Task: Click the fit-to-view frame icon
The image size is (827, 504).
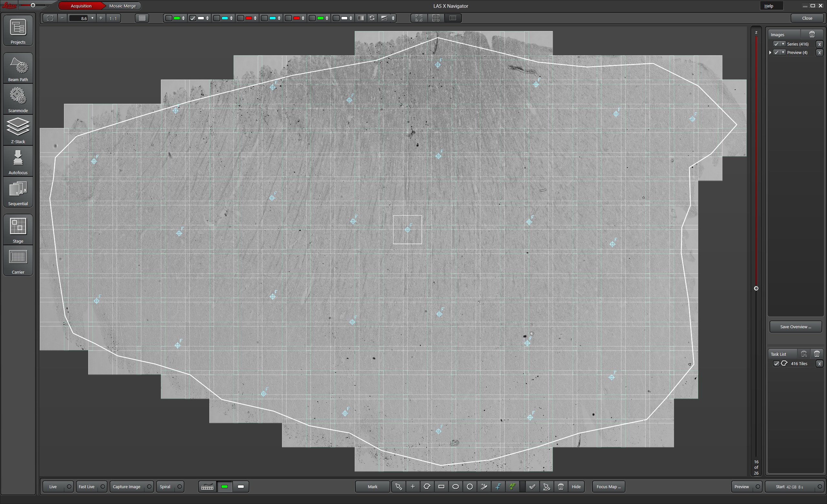Action: pyautogui.click(x=50, y=18)
